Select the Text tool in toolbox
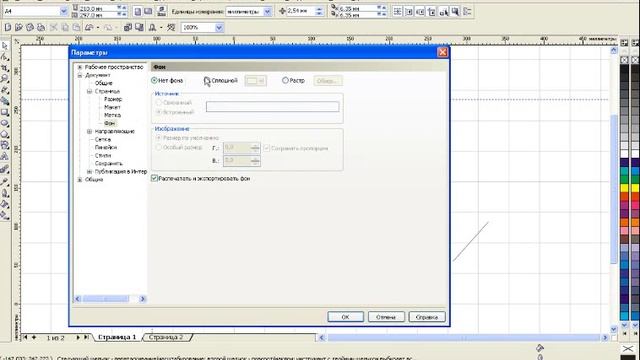 tap(5, 156)
